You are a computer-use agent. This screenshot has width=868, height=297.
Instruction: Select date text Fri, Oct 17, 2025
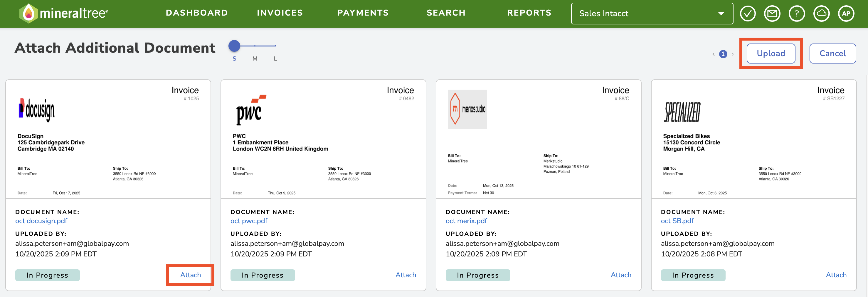tap(66, 193)
